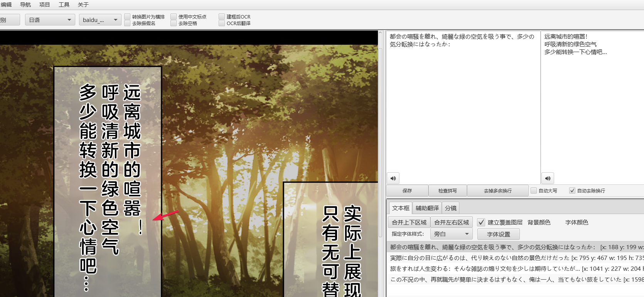Toggle 去除振假名 checkbox
The width and height of the screenshot is (644, 297).
[x=127, y=23]
